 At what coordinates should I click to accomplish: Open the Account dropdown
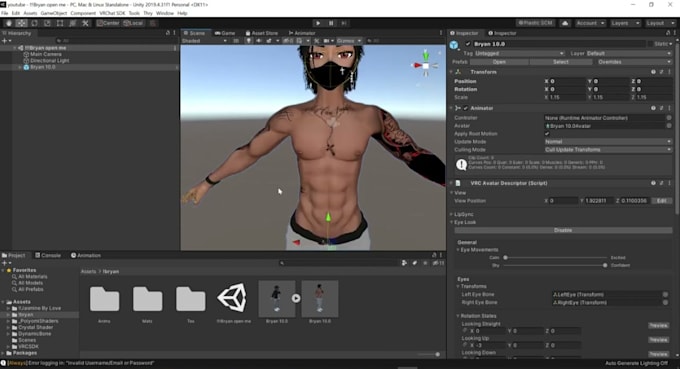click(x=590, y=23)
